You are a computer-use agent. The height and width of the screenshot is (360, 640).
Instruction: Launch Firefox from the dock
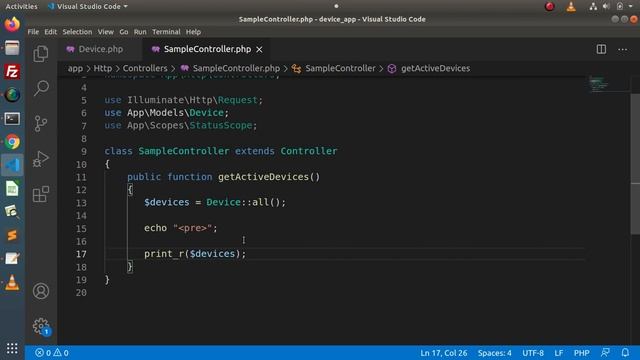click(12, 24)
